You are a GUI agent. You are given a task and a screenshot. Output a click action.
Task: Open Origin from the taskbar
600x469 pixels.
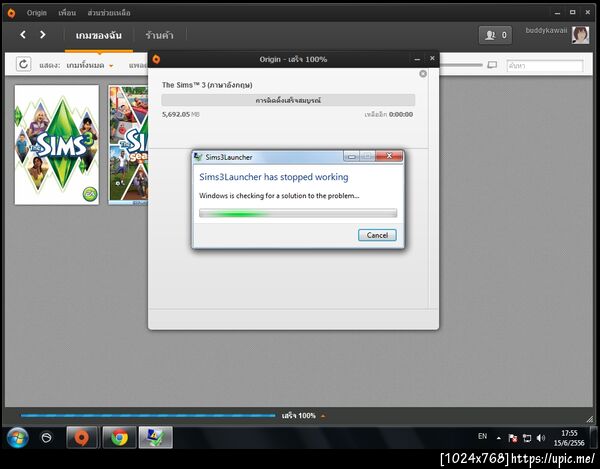(x=82, y=437)
